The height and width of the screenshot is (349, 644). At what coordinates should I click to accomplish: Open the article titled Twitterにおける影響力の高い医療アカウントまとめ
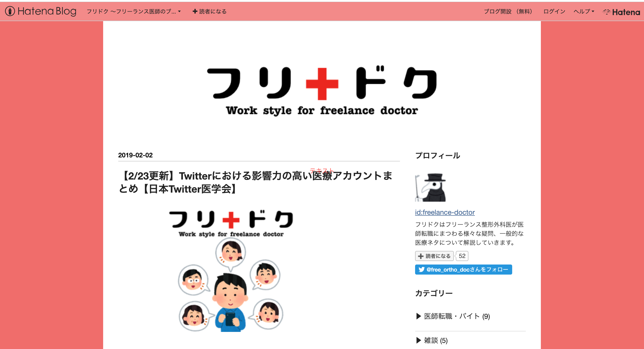255,182
